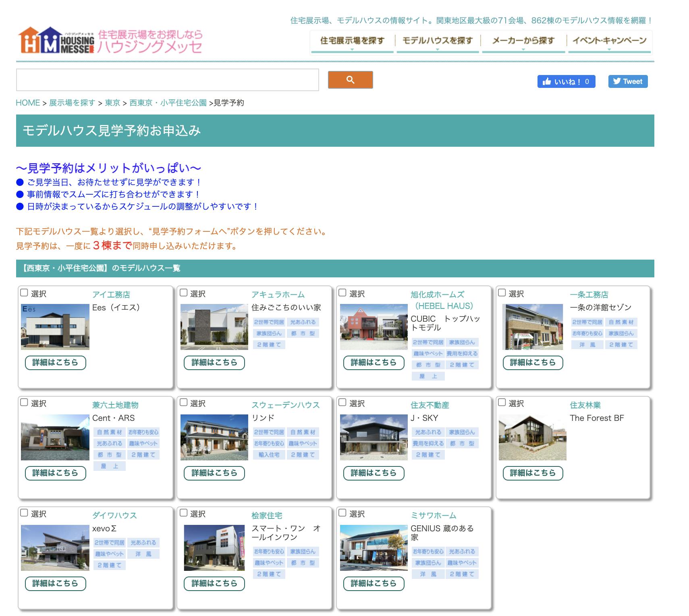Check 選択 for アイ工務店 Ees
Viewport: 689px width, 616px height.
point(24,293)
